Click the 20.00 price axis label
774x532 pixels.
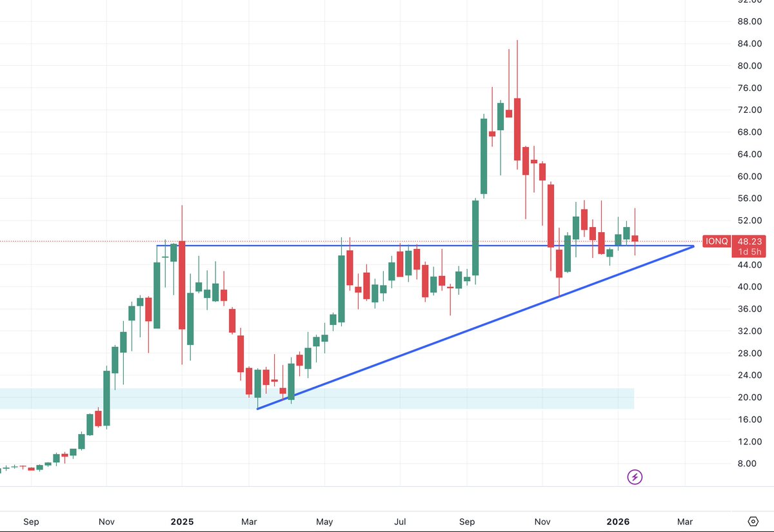[749, 397]
